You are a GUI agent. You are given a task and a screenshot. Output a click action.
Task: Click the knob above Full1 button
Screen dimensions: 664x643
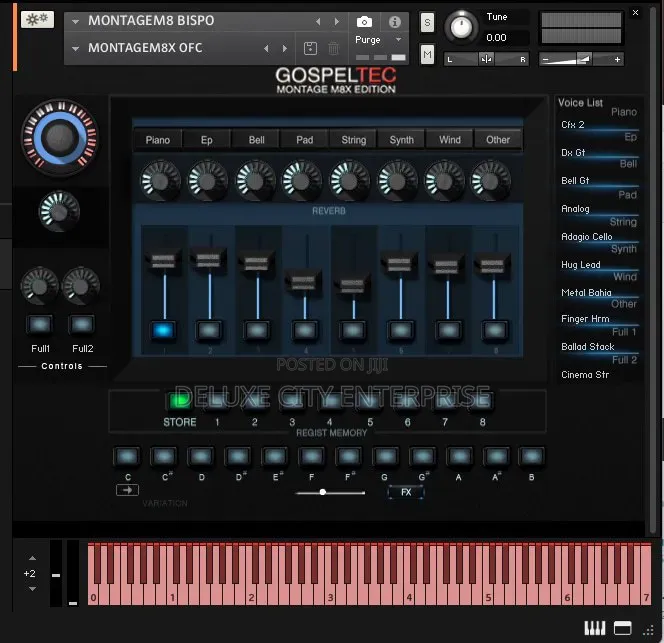[39, 286]
